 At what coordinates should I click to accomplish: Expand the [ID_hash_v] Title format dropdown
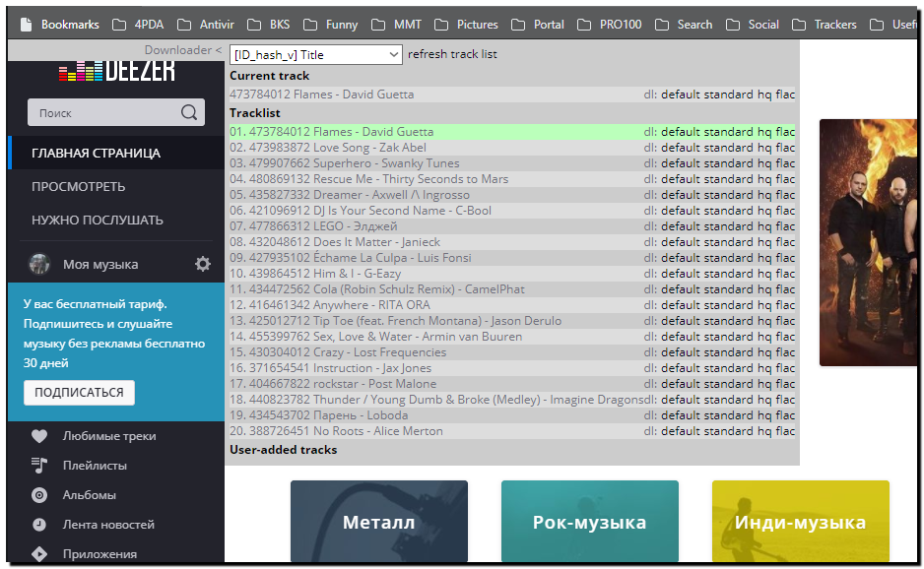click(316, 55)
